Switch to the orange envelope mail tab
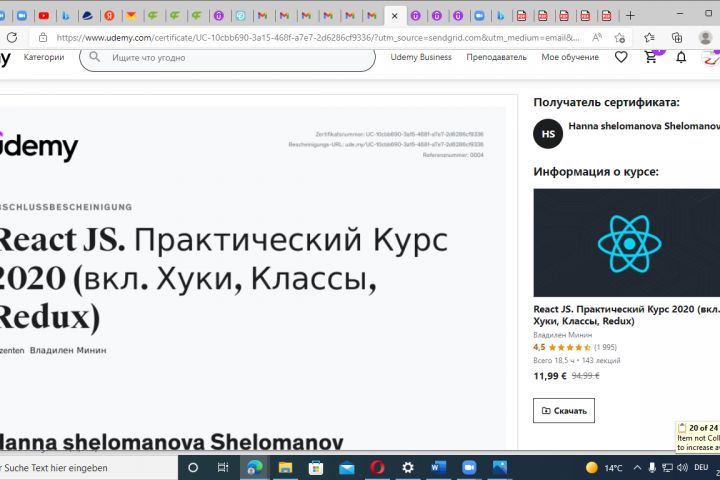 coord(131,16)
